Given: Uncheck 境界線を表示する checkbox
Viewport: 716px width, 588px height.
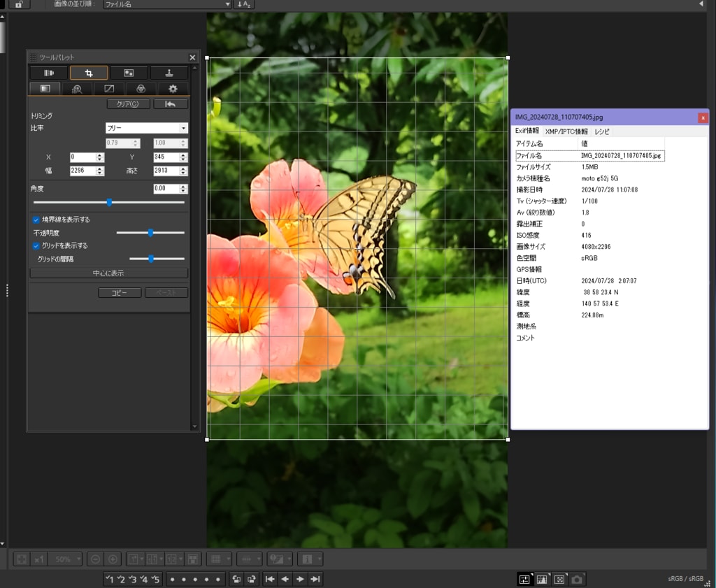Looking at the screenshot, I should point(36,220).
